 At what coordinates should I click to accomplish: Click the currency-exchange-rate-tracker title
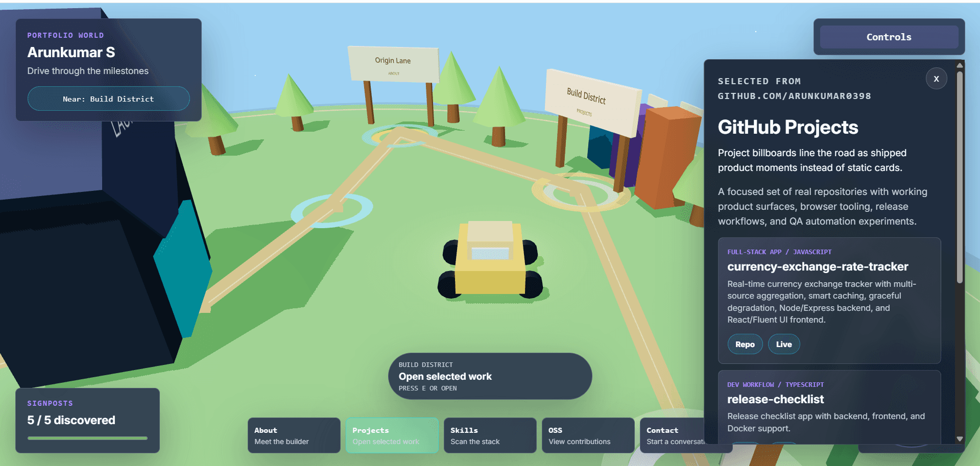[x=818, y=266]
